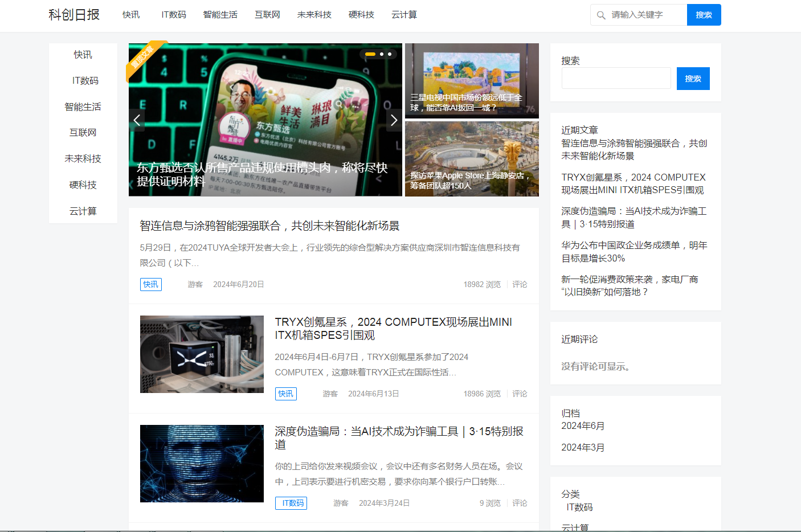
Task: Open 互联网 in the top navigation
Action: click(267, 15)
